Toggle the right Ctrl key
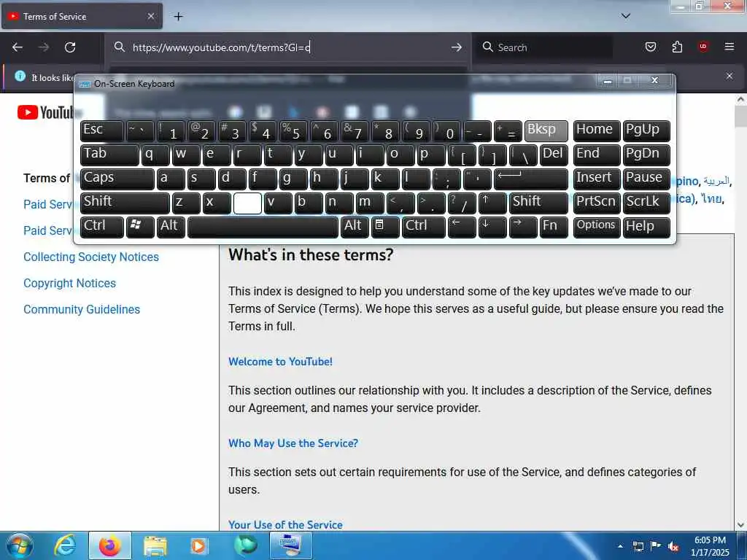This screenshot has width=747, height=560. tap(424, 227)
